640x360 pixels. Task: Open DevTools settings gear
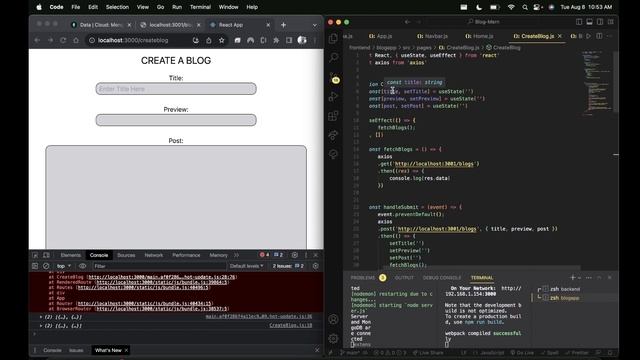pyautogui.click(x=295, y=255)
